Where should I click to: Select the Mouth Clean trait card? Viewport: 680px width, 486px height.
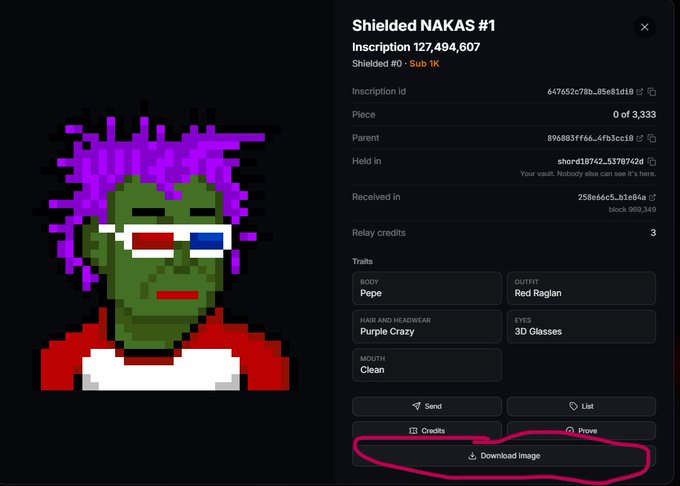coord(427,365)
